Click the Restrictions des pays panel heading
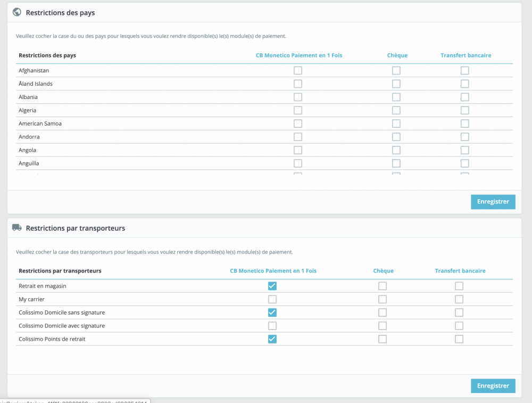This screenshot has height=403, width=532. pyautogui.click(x=61, y=13)
